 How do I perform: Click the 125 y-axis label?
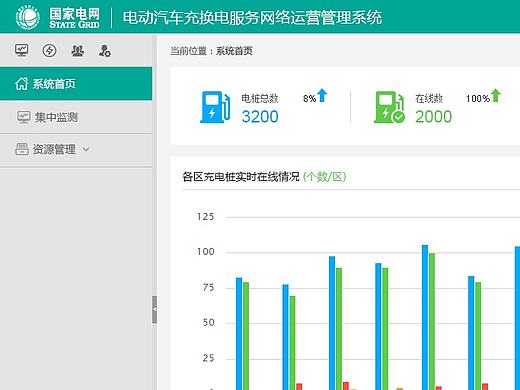pyautogui.click(x=205, y=217)
